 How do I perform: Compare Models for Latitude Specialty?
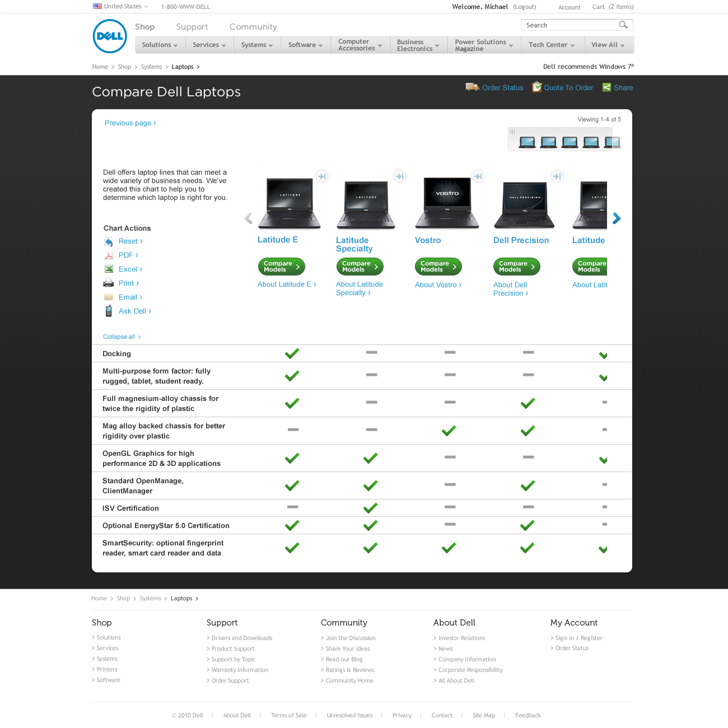360,267
